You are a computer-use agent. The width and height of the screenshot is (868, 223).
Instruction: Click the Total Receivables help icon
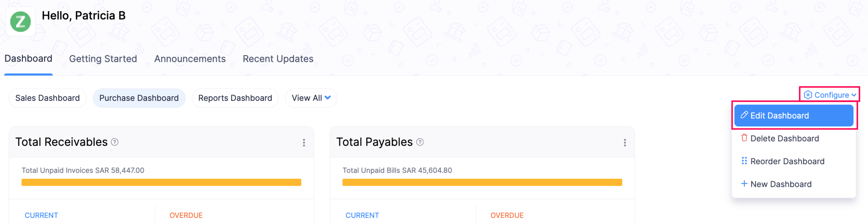coord(115,142)
